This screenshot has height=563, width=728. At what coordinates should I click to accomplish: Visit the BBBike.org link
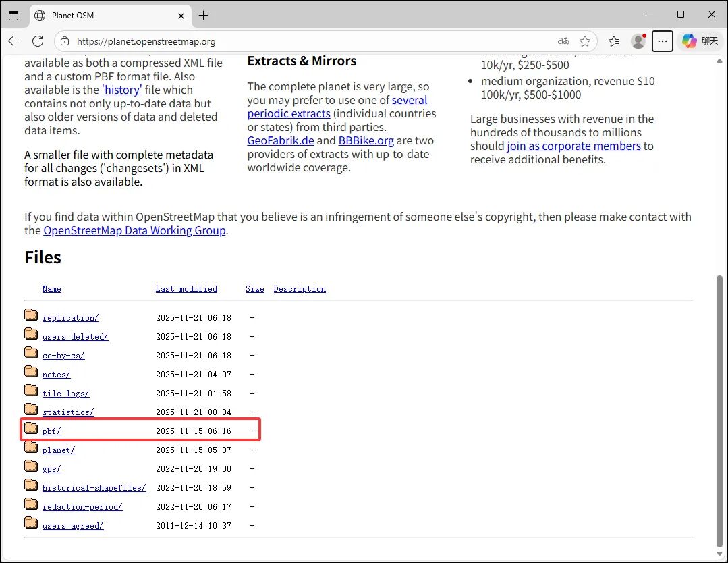click(x=366, y=140)
